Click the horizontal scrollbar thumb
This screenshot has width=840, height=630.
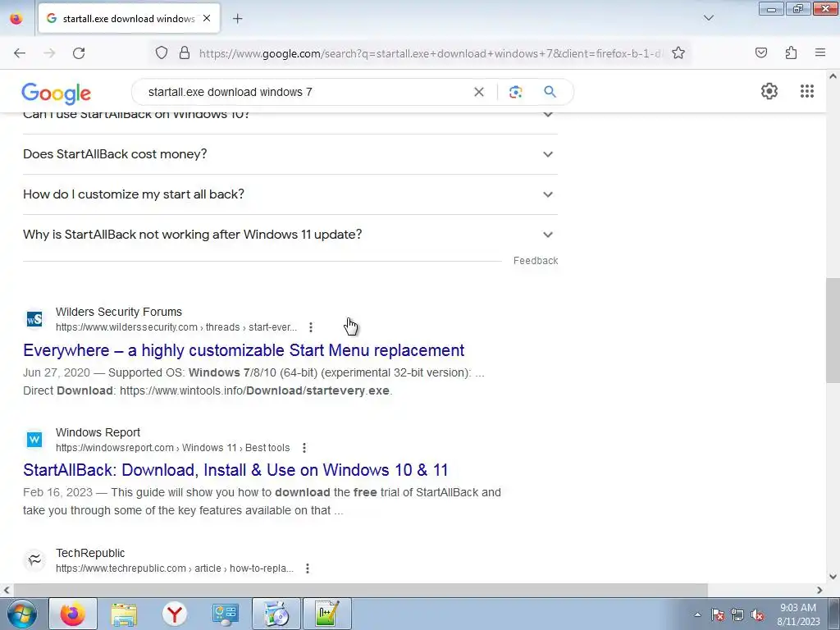[359, 590]
